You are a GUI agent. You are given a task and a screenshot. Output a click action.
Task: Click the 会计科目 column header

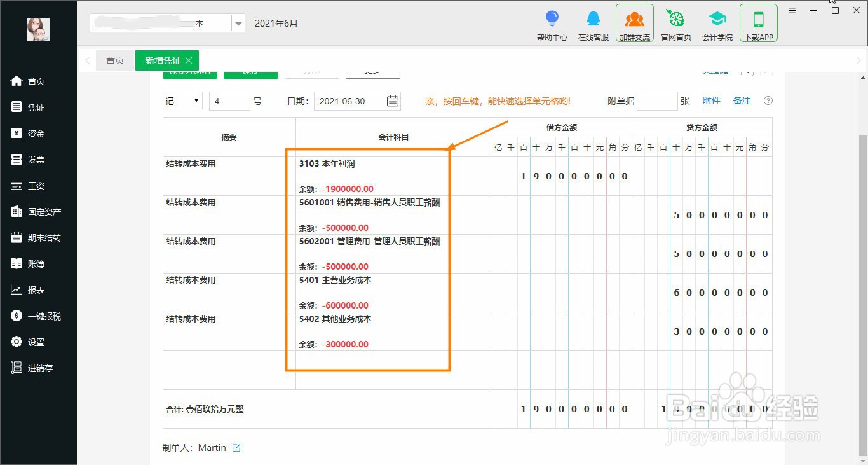pos(393,137)
